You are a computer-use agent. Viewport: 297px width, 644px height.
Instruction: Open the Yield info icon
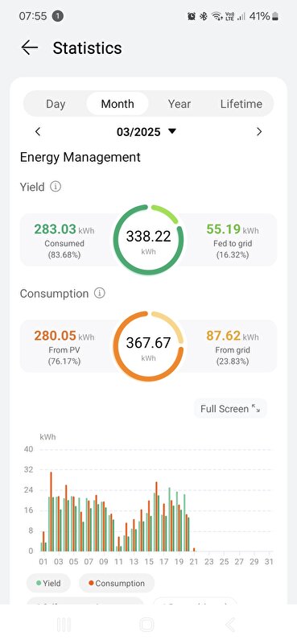click(56, 187)
